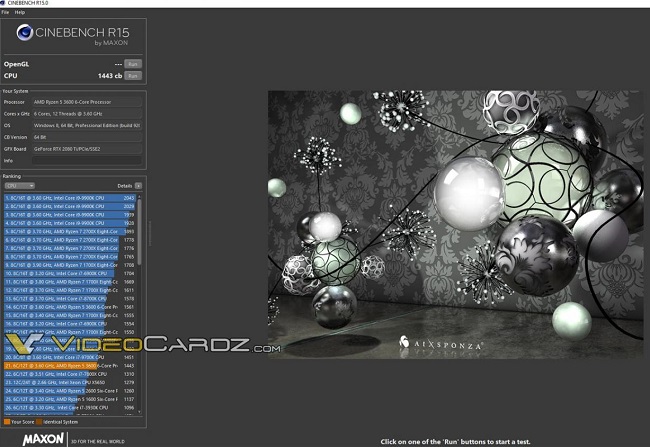Click the Processor field with AMD Ryzen 5 3600
Image resolution: width=650 pixels, height=447 pixels.
click(87, 102)
